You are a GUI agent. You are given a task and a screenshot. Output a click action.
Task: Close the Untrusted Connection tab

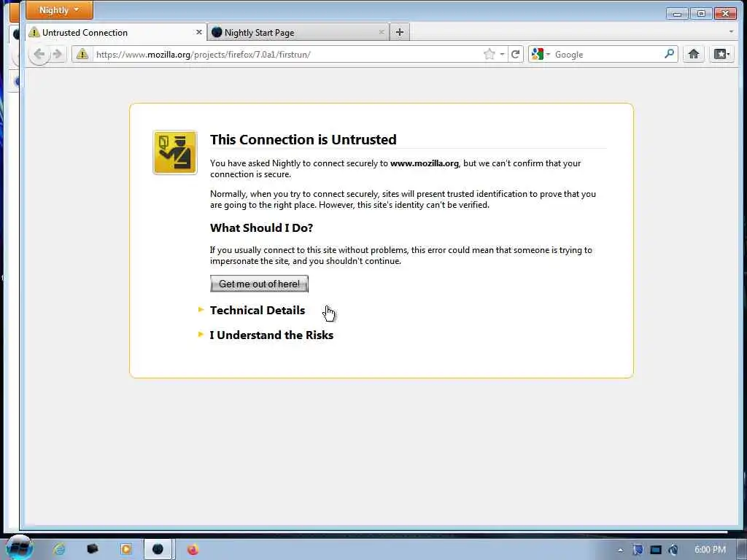198,32
